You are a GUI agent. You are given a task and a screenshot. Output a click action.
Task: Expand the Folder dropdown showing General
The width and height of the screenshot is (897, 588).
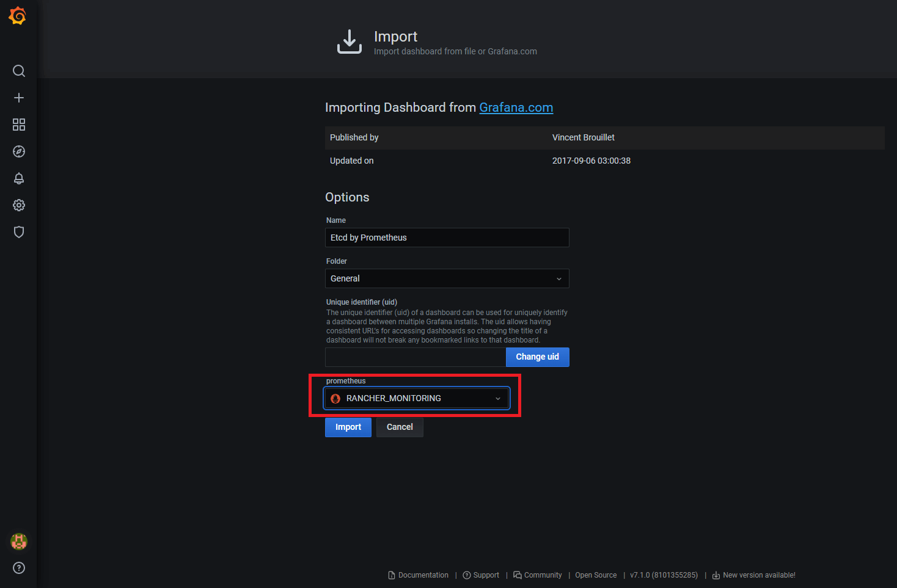[x=447, y=278]
